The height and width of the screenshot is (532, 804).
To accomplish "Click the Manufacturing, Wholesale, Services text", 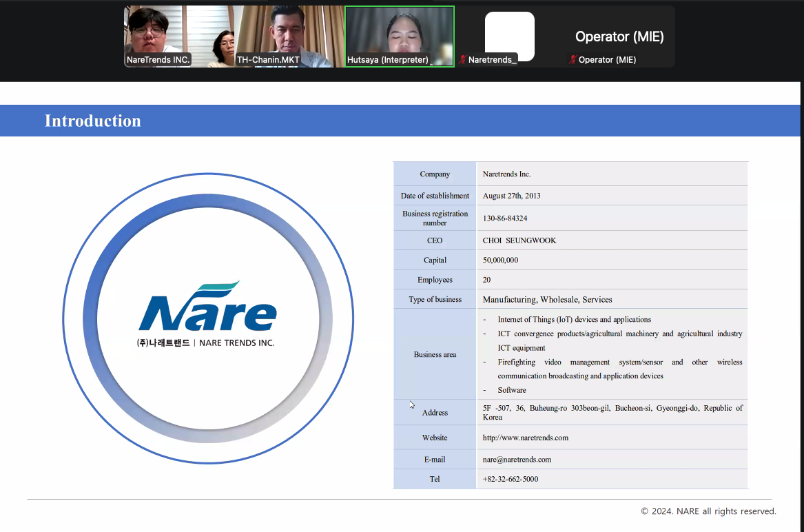I will point(547,300).
